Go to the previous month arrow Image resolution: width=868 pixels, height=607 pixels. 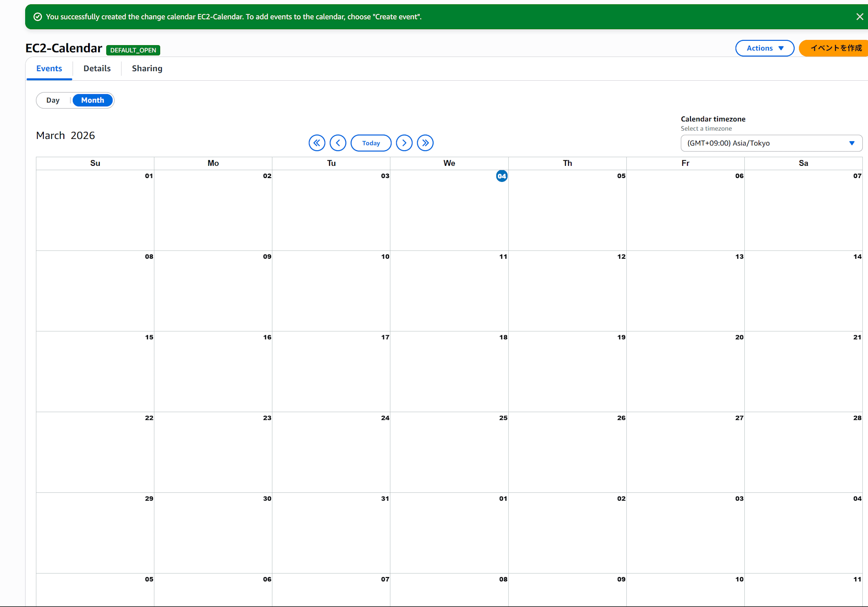[x=338, y=143]
